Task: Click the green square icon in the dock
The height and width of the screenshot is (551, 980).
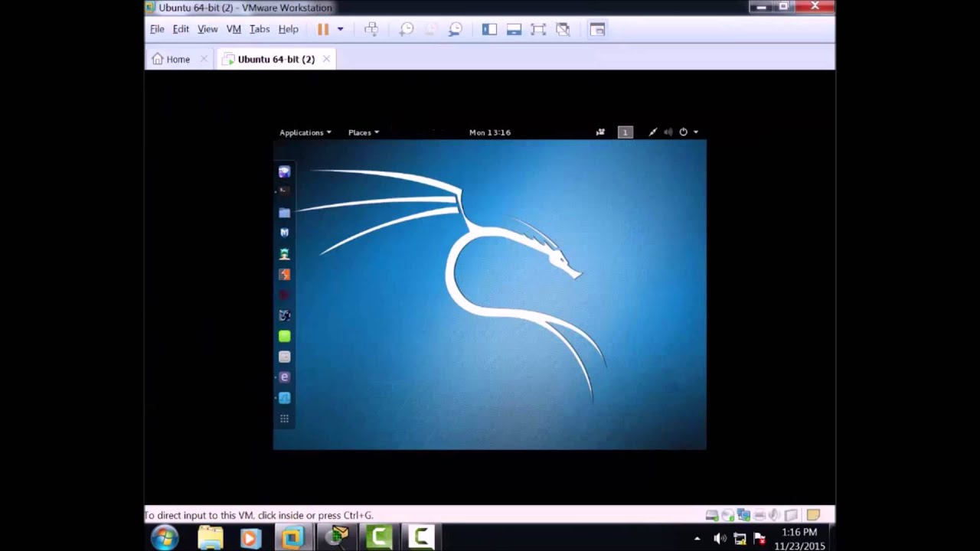Action: [x=284, y=336]
